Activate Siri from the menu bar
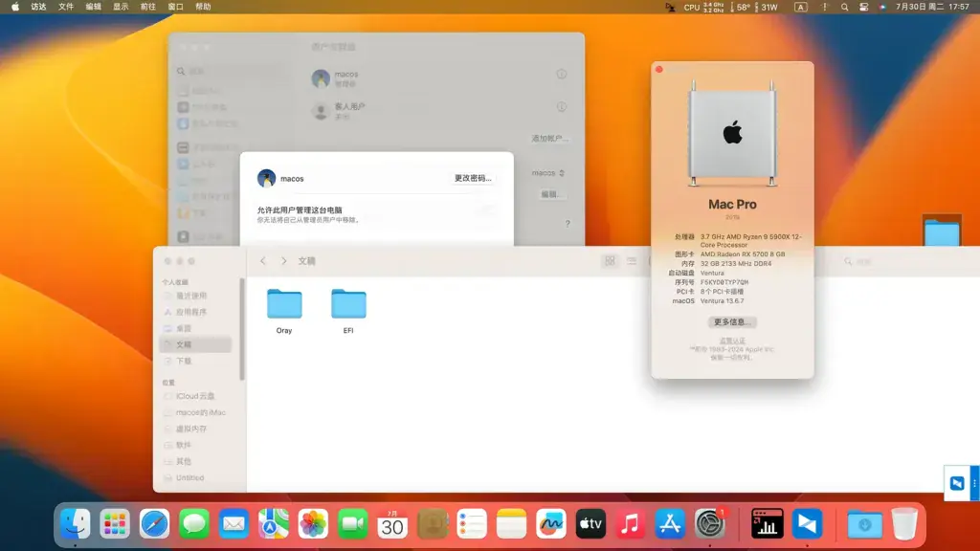Viewport: 980px width, 551px height. click(881, 7)
